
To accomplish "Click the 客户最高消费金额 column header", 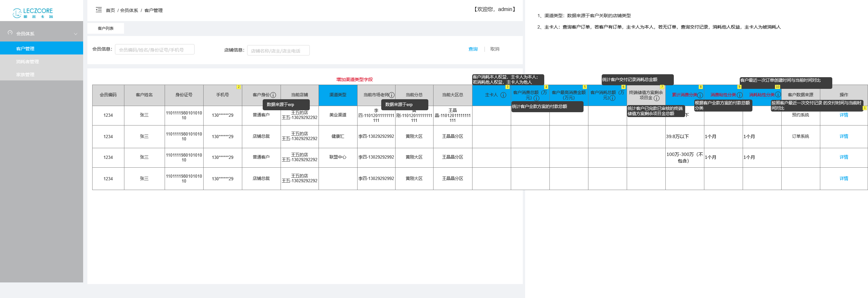I will (x=569, y=95).
